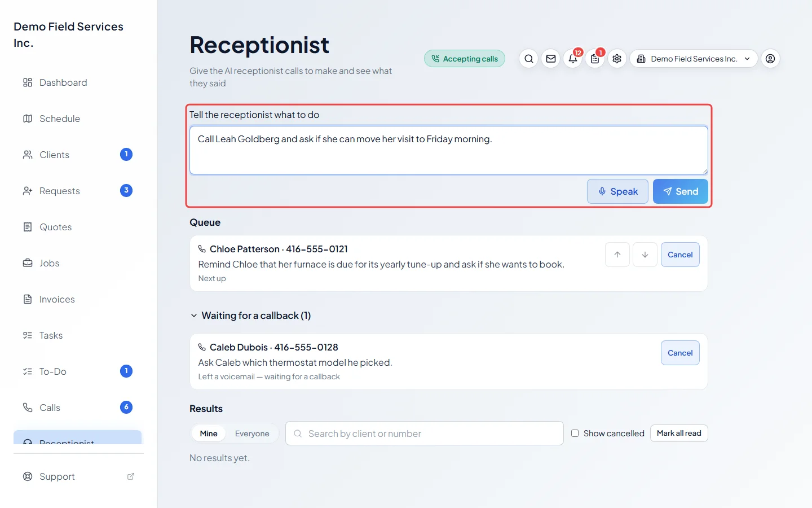Cancel the Chloe Patterson queued call
The height and width of the screenshot is (508, 812).
[x=680, y=255]
